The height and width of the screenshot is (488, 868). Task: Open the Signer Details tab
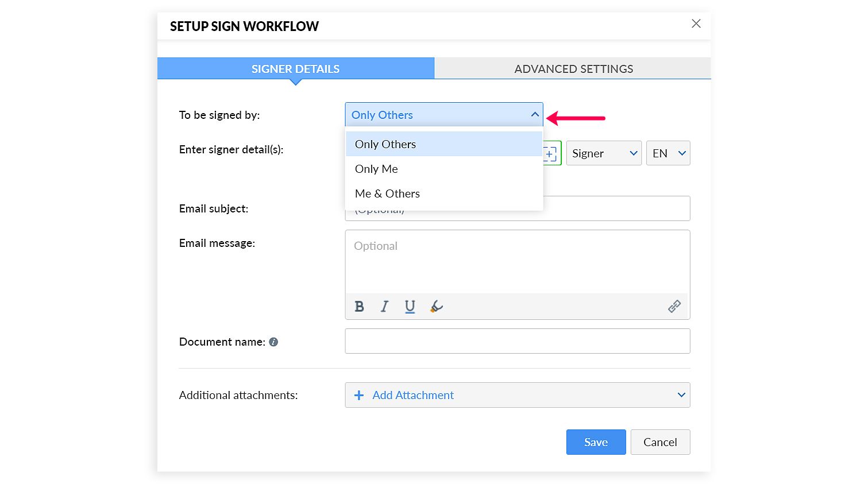tap(295, 69)
